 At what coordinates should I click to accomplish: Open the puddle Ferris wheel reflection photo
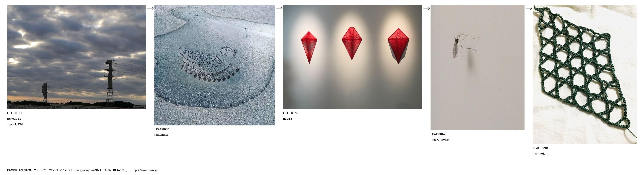[214, 65]
